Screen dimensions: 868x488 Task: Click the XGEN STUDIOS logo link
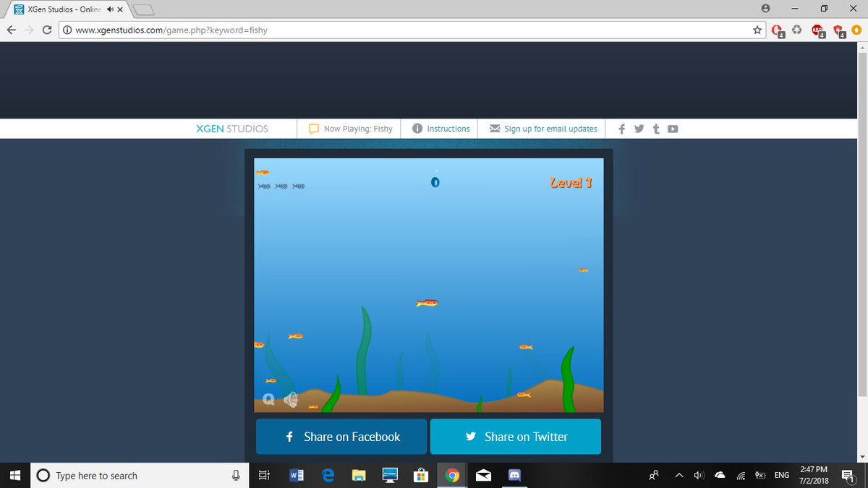coord(232,129)
